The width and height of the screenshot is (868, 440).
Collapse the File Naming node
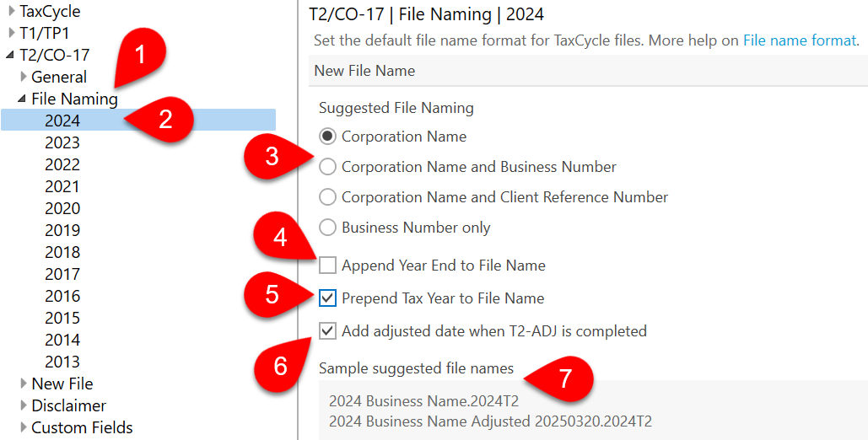pyautogui.click(x=23, y=99)
